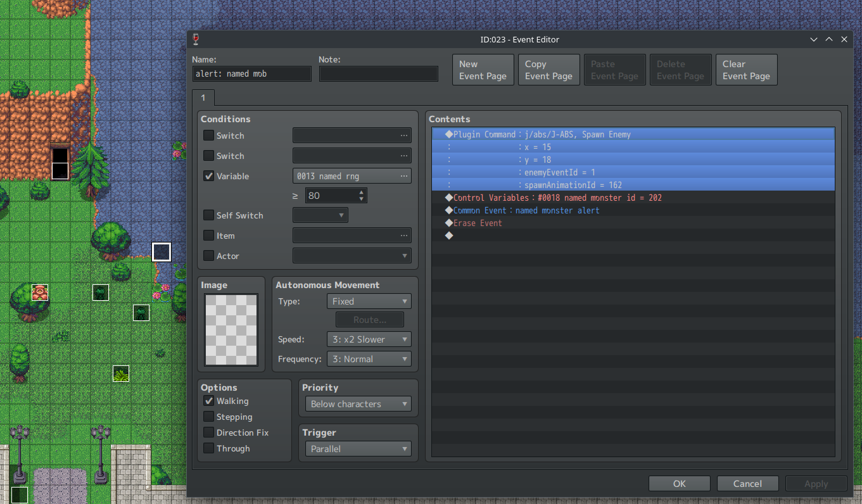
Task: Enable the Stepping option
Action: pyautogui.click(x=208, y=417)
